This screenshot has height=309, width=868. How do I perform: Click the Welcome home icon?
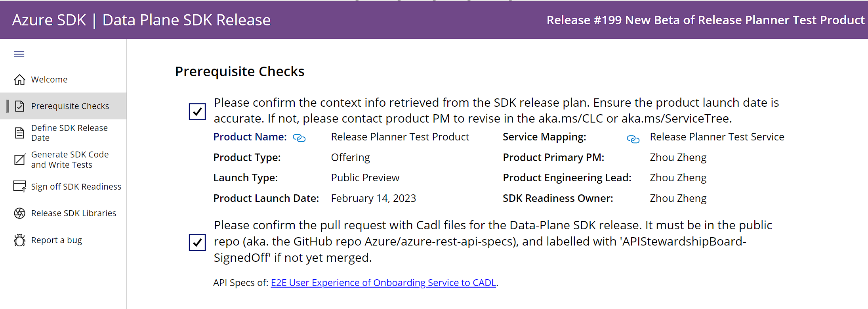pyautogui.click(x=19, y=79)
